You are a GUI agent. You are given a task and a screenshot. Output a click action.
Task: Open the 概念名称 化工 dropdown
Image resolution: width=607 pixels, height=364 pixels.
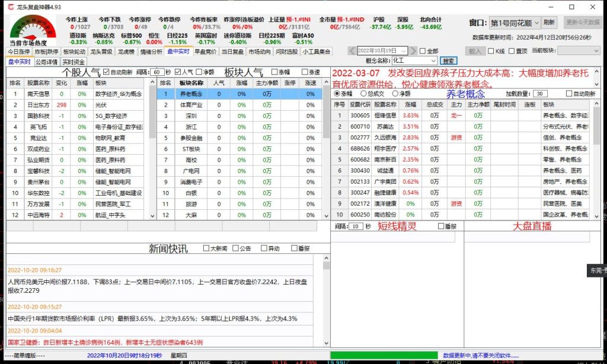click(x=433, y=60)
